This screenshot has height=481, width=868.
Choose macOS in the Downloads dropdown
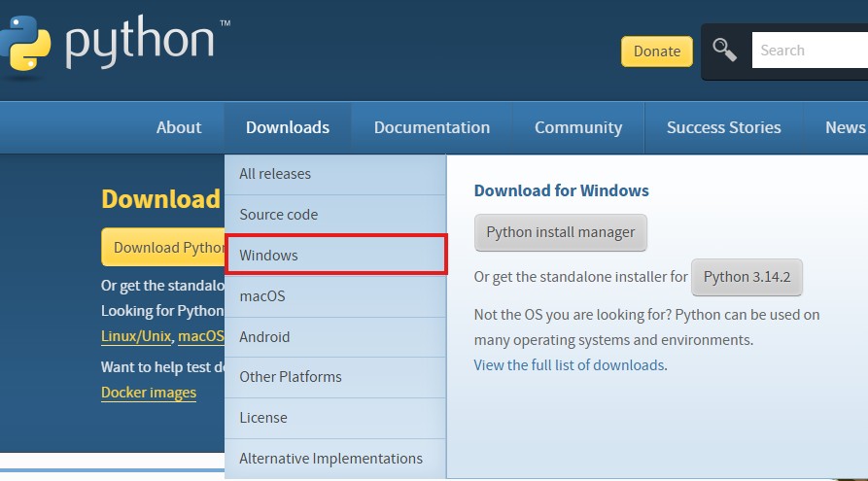(x=335, y=296)
